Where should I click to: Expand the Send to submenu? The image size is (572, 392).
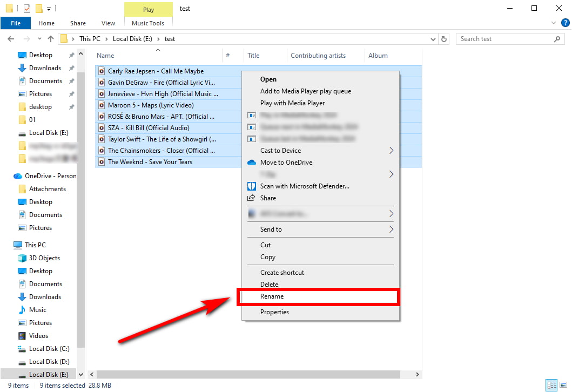[x=392, y=229]
